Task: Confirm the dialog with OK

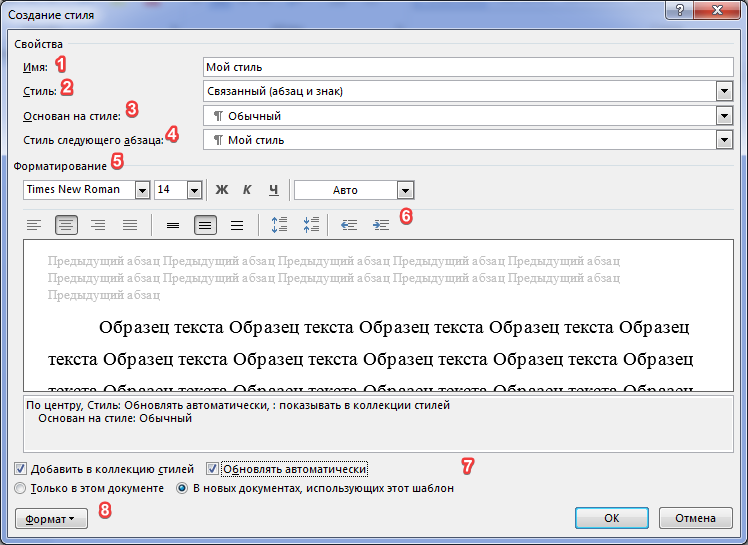Action: (x=612, y=519)
